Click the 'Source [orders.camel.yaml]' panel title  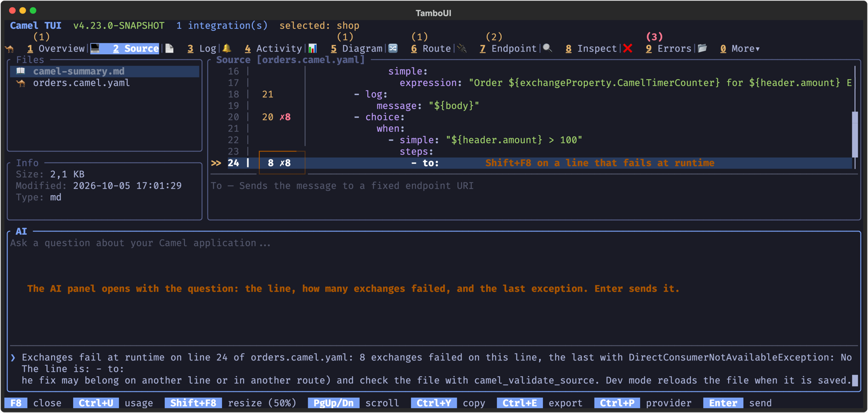click(x=290, y=60)
